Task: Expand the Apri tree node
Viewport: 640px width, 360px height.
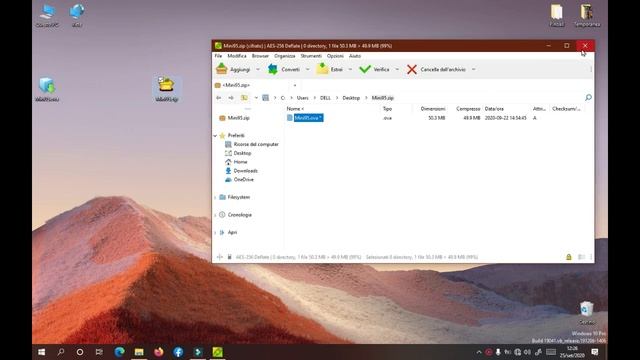Action: coord(216,232)
